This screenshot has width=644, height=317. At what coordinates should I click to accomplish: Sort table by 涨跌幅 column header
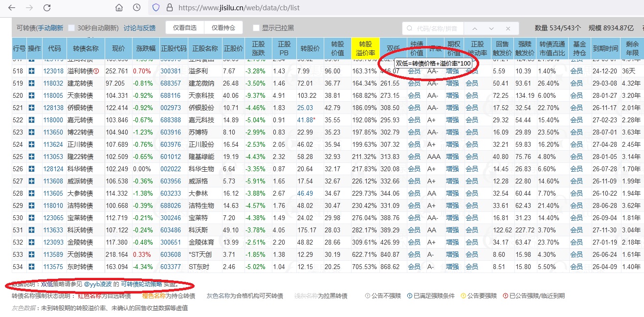(x=145, y=48)
